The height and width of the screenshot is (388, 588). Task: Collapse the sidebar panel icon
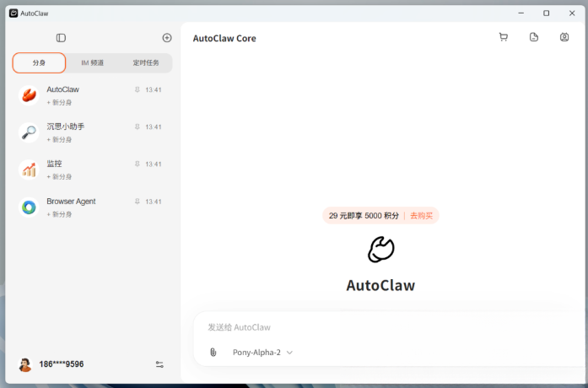pyautogui.click(x=61, y=38)
